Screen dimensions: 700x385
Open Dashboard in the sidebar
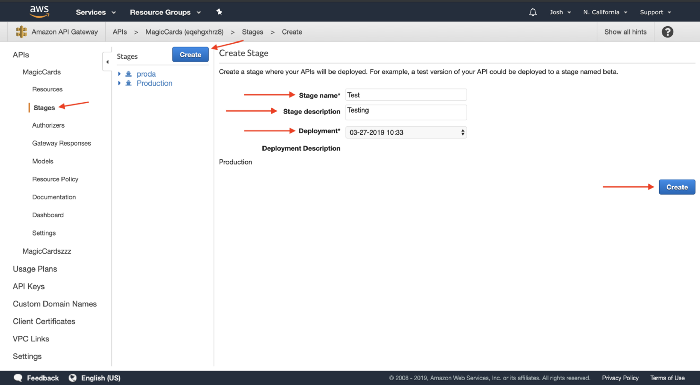point(48,215)
